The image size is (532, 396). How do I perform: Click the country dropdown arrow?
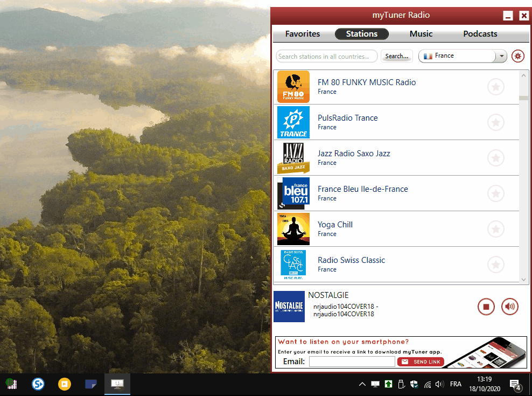[x=501, y=56]
